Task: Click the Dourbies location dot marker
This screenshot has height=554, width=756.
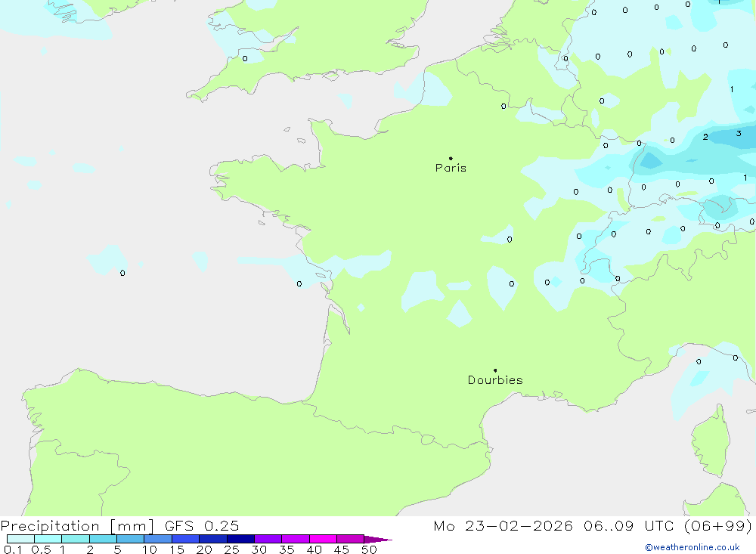Action: pos(495,370)
